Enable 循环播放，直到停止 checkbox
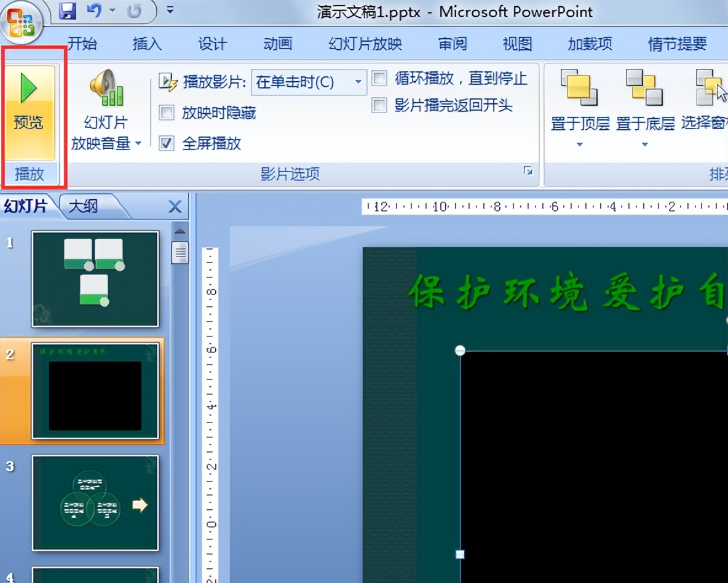 pyautogui.click(x=379, y=78)
